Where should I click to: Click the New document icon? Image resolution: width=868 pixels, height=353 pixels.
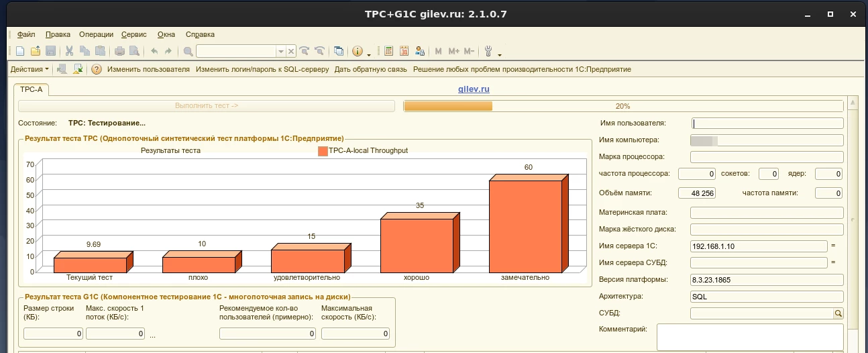[x=20, y=51]
